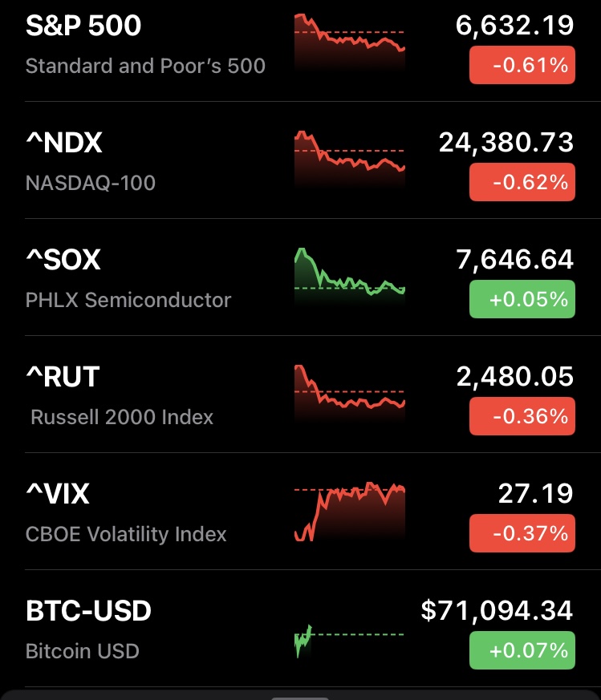601x700 pixels.
Task: Tap the ^RUT -0.36% change badge
Action: 522,416
